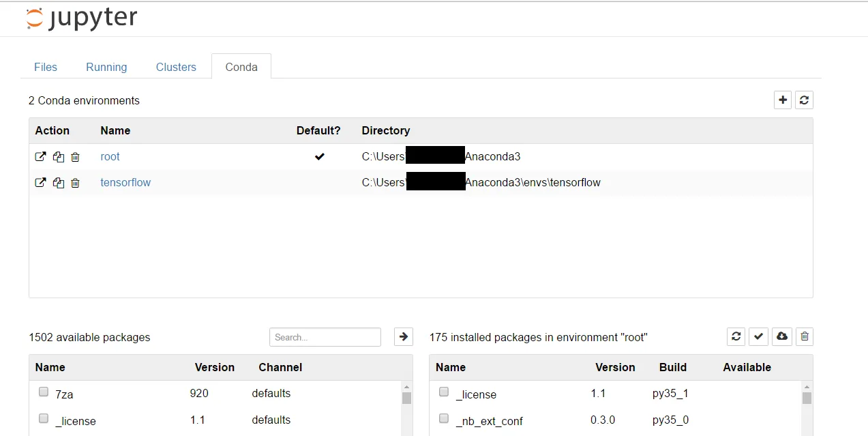Select the tensorflow environment link
Viewport: 868px width, 436px height.
point(125,183)
